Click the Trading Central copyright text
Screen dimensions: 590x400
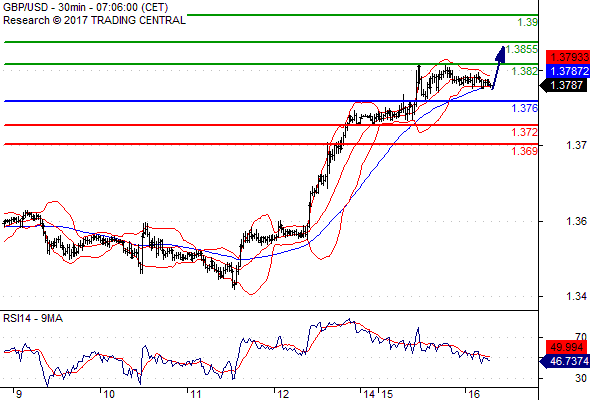pos(94,20)
